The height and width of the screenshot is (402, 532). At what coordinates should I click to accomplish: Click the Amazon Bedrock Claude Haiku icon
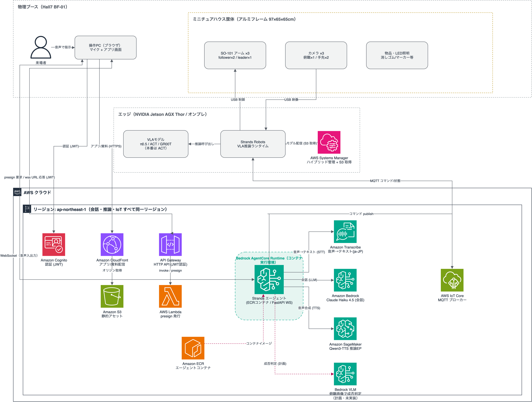coord(345,280)
